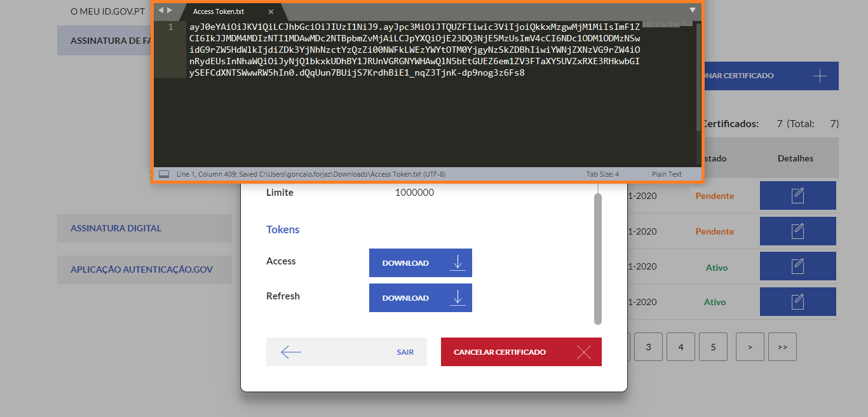Open the Tab Size: 4 menu

tap(602, 174)
